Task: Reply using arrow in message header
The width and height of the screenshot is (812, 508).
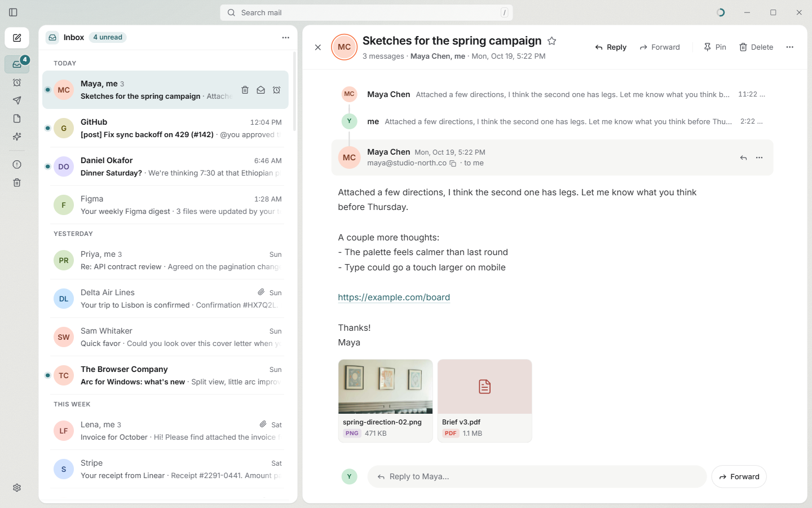Action: pyautogui.click(x=743, y=158)
